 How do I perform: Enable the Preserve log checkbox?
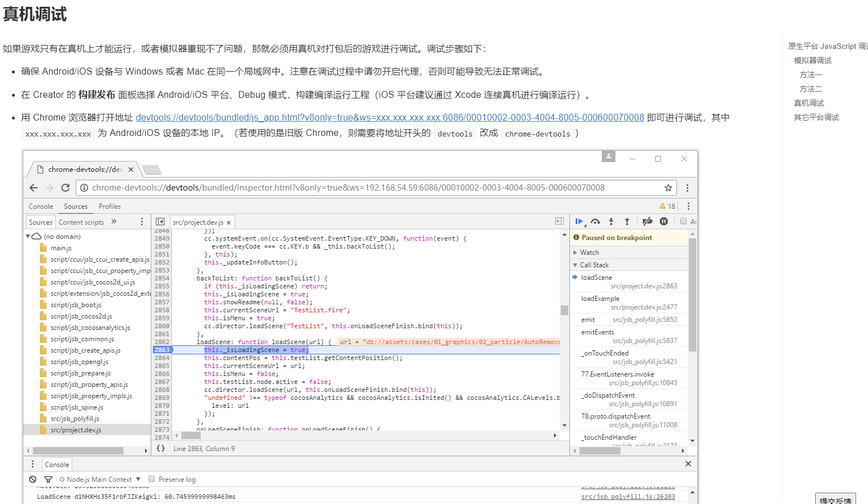pos(152,479)
